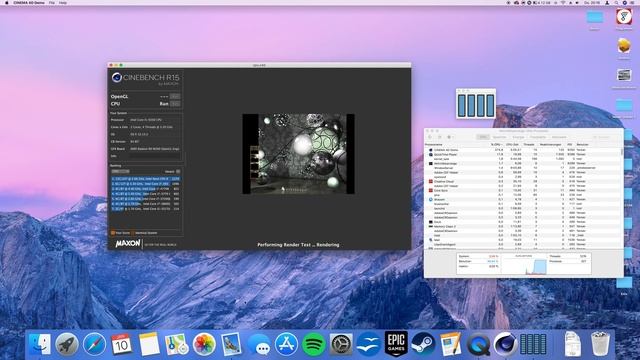Select Memory Clean 2 process row
This screenshot has height=360, width=640.
[x=522, y=226]
